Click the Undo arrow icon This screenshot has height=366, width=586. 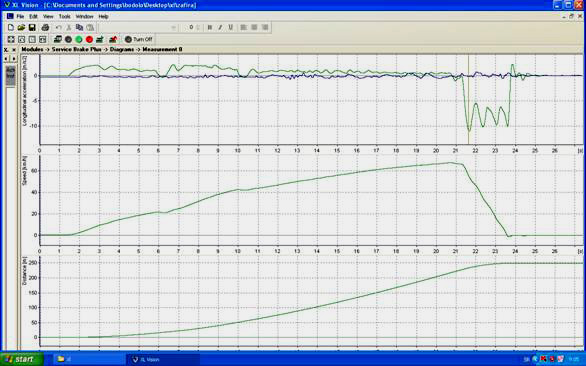58,27
